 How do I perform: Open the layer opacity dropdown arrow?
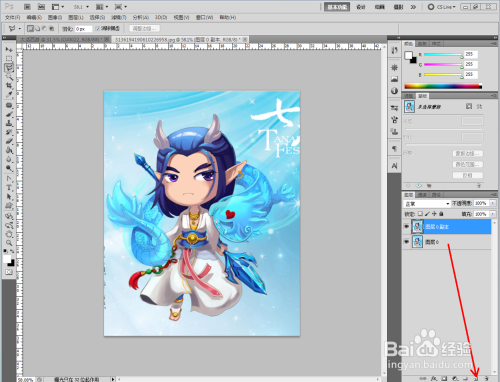493,203
